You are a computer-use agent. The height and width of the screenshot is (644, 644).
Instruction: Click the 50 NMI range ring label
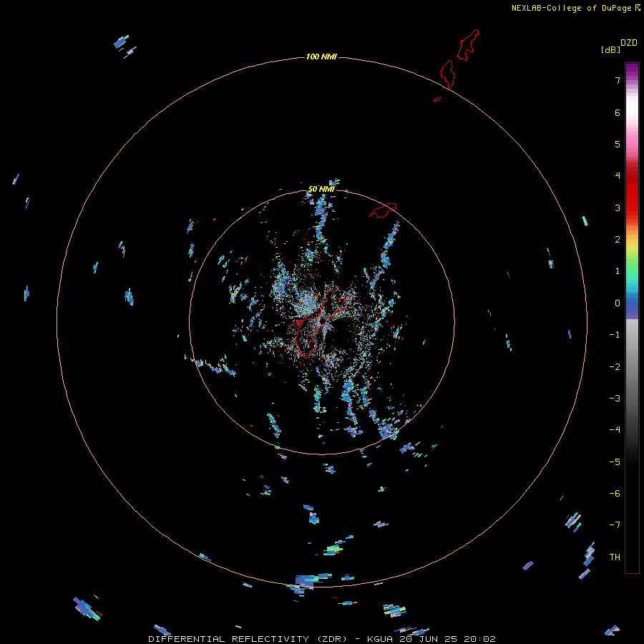click(321, 189)
